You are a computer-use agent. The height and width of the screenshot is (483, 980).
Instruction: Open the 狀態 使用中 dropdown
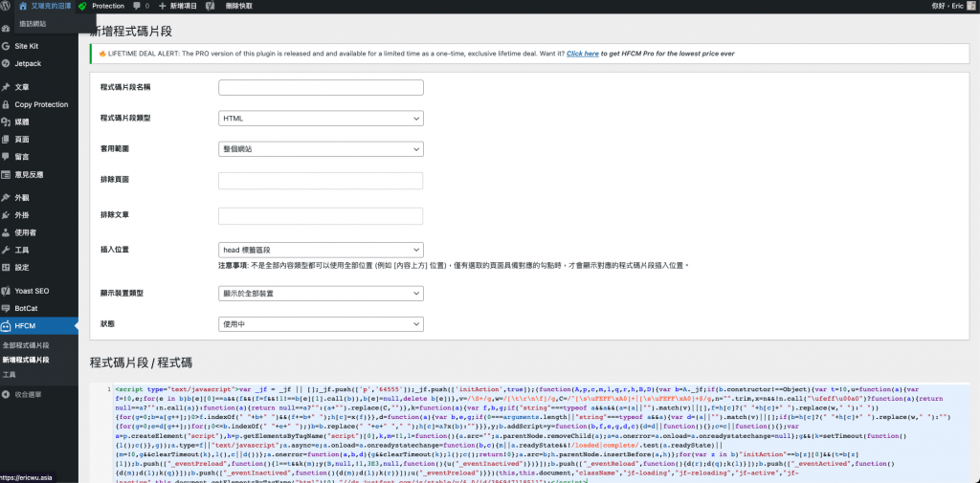pyautogui.click(x=321, y=324)
